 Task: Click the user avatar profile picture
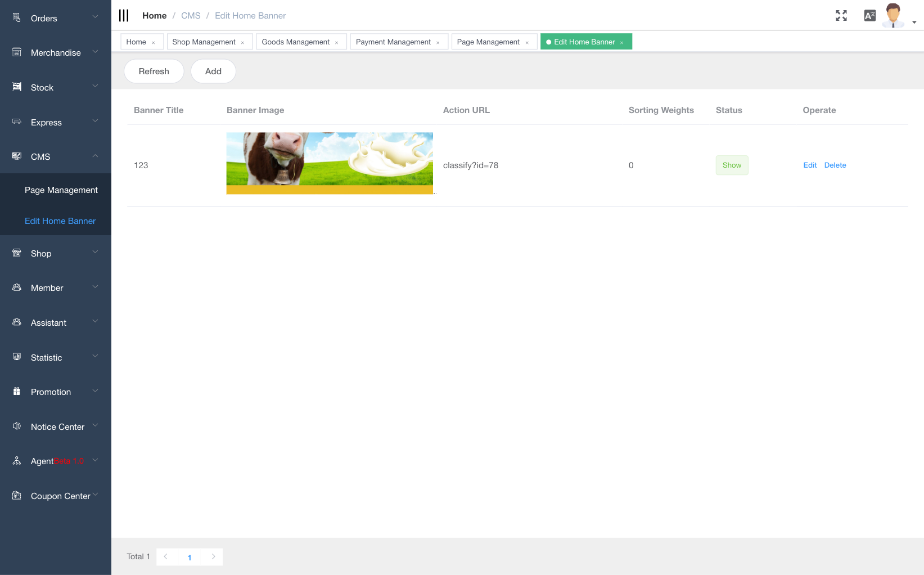(893, 15)
